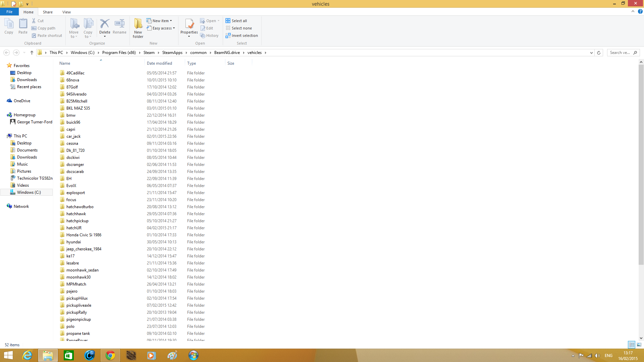Screen dimensions: 644x362
Task: Open file History from the ribbon
Action: click(x=209, y=36)
